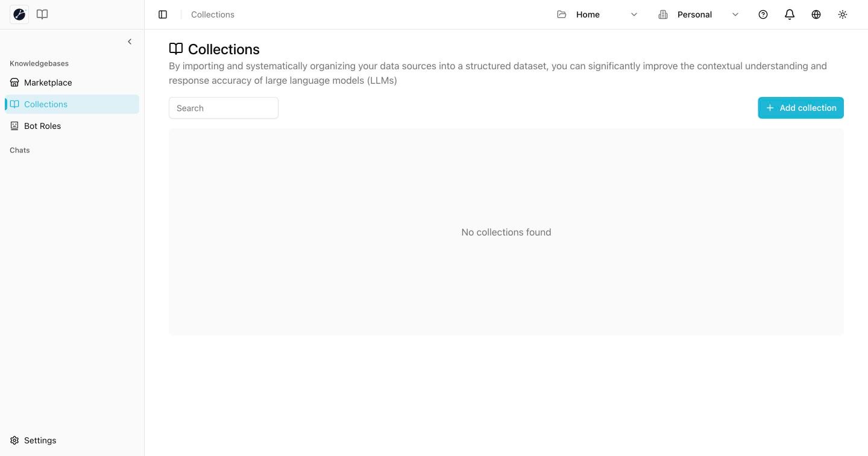Click the Settings gear icon
The height and width of the screenshot is (456, 868).
14,440
